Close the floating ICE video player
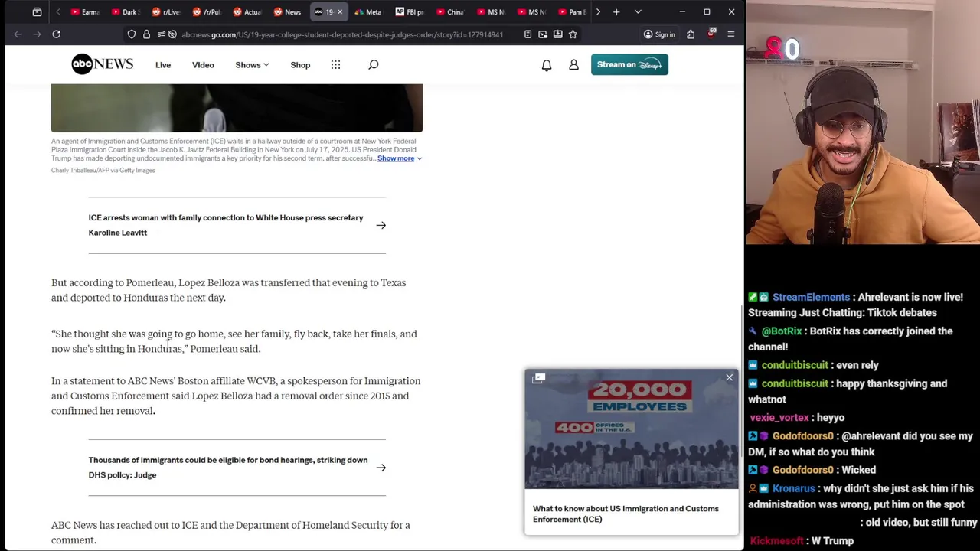 click(x=729, y=377)
